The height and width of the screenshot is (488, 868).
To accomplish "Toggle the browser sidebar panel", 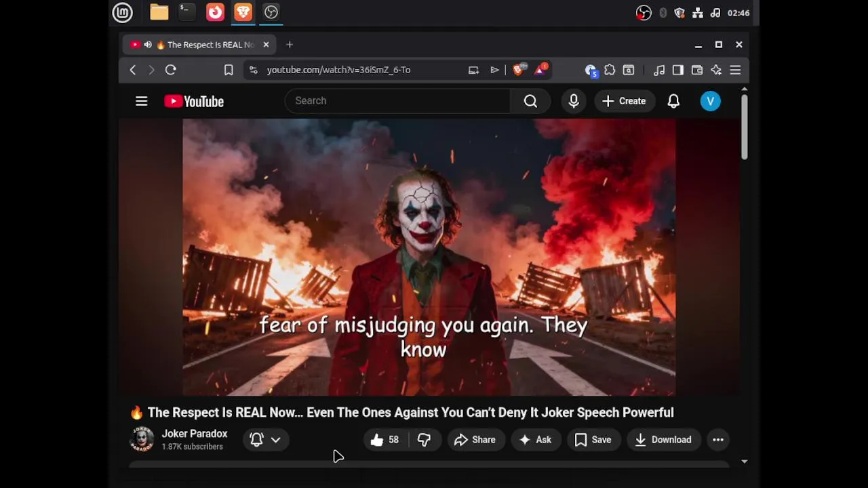I will point(677,70).
